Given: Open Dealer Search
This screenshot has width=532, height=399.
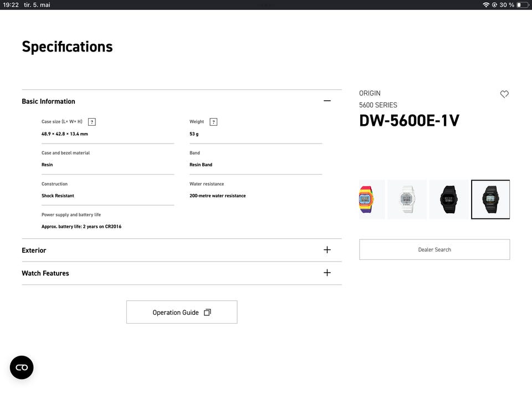Looking at the screenshot, I should click(434, 249).
